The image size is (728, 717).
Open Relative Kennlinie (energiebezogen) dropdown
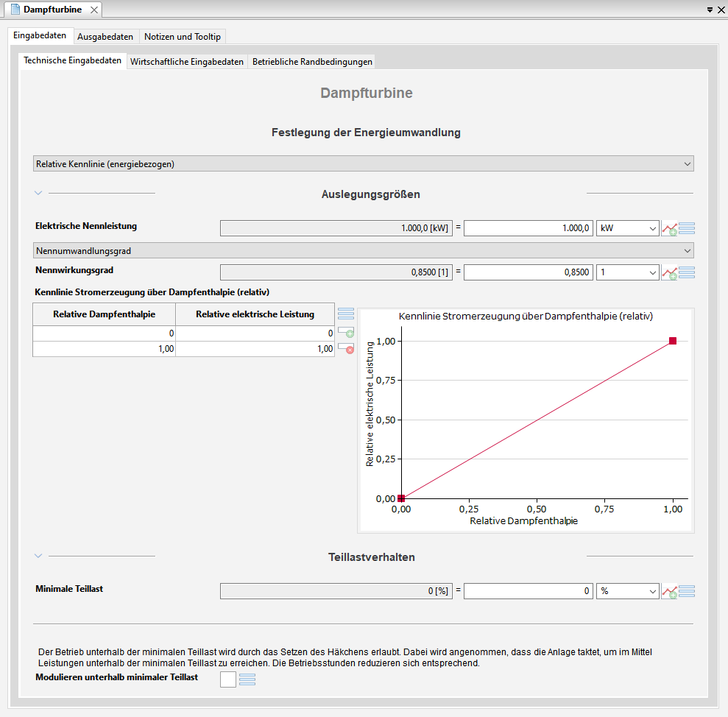point(364,164)
